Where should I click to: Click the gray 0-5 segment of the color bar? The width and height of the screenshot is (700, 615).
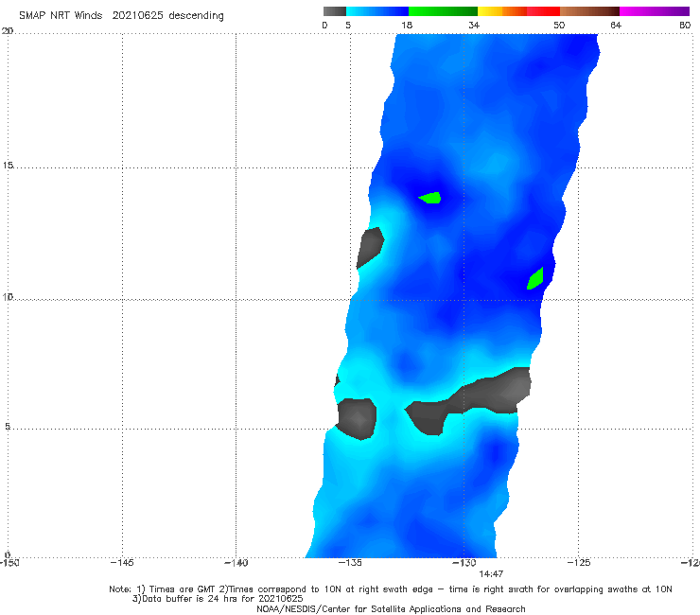[x=335, y=11]
